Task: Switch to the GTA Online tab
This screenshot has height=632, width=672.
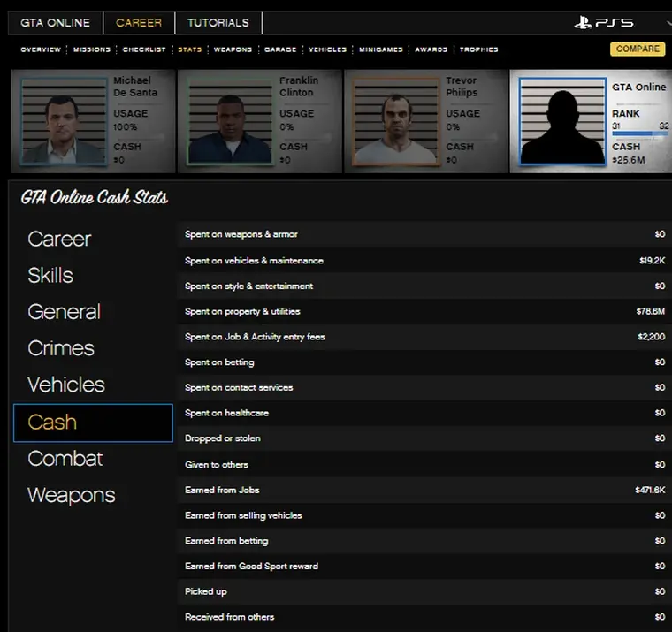Action: pyautogui.click(x=55, y=23)
